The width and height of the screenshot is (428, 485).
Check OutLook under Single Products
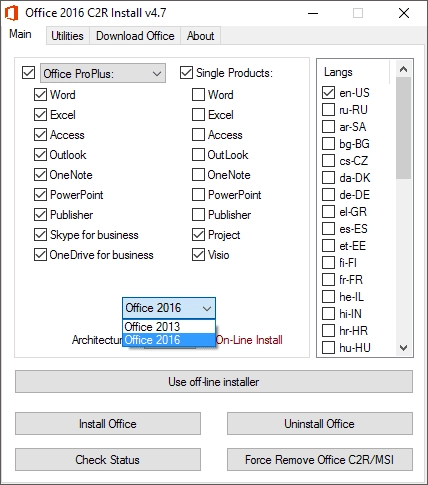(198, 155)
